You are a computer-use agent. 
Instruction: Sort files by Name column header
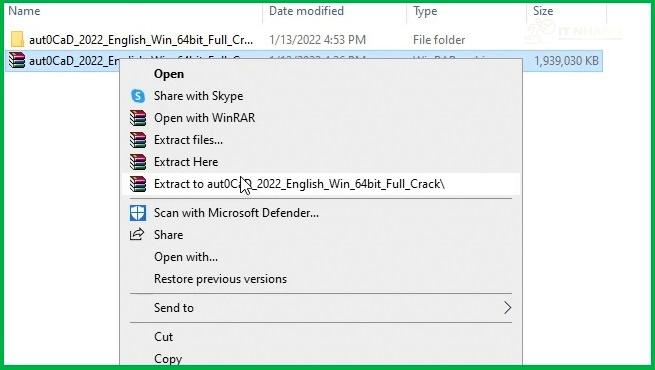pyautogui.click(x=24, y=11)
